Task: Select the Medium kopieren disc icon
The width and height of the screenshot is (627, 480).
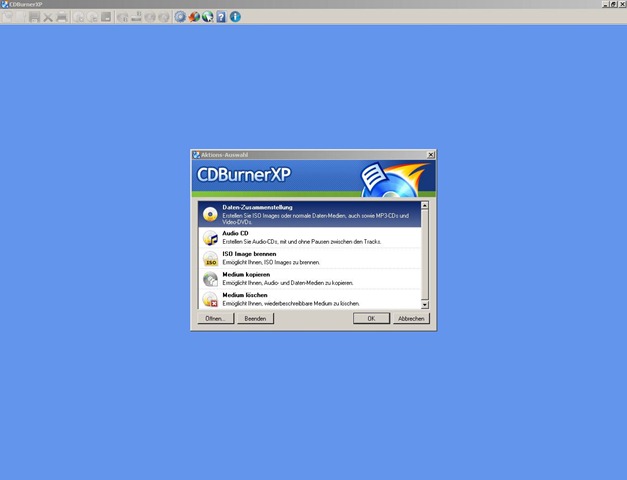Action: [x=210, y=279]
